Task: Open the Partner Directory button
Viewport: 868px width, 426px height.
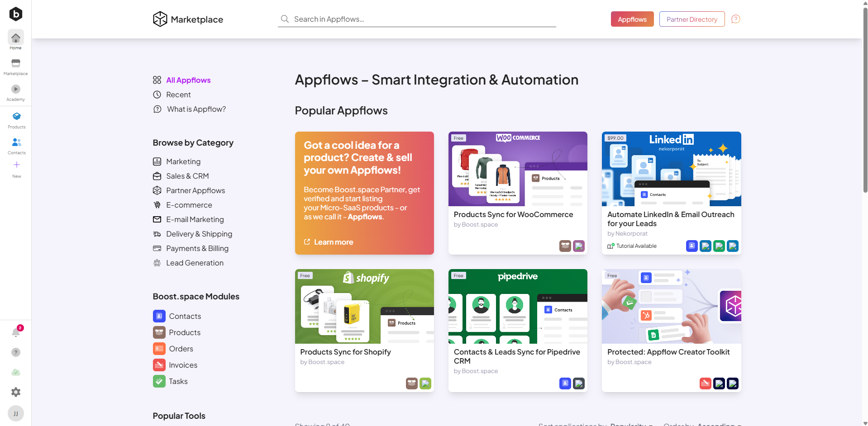Action: pyautogui.click(x=692, y=19)
